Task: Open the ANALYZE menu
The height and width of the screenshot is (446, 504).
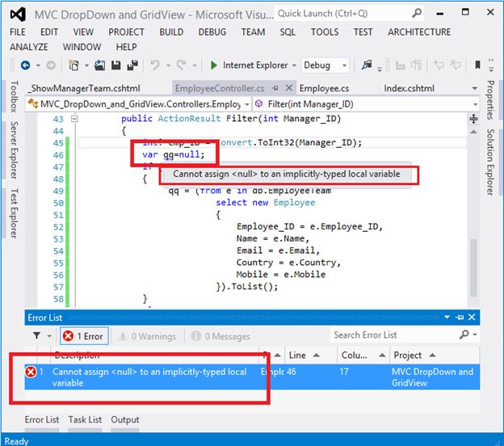Action: point(29,47)
